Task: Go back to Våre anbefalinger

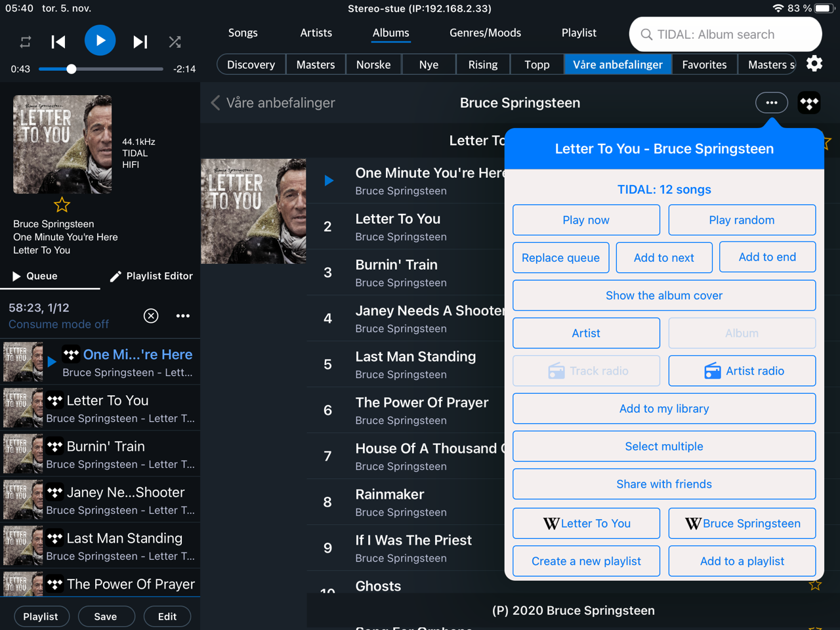Action: point(273,103)
